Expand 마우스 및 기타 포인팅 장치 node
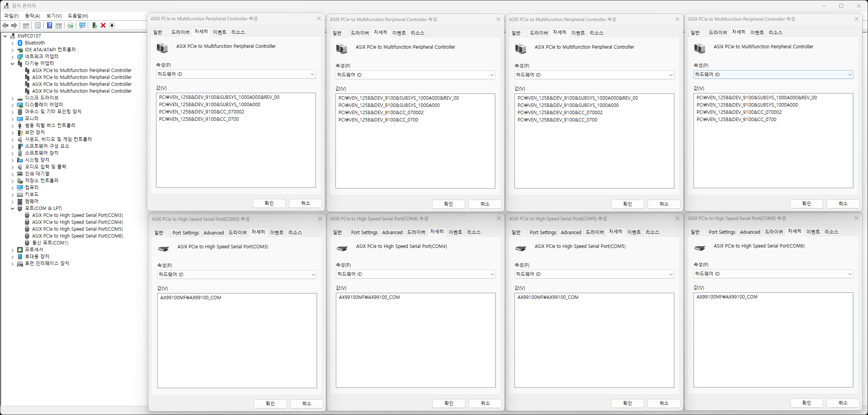 (12, 112)
